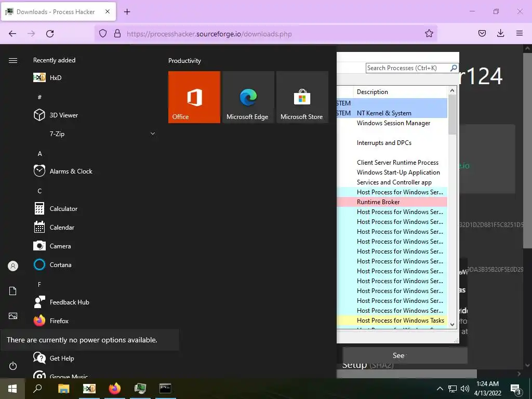Select Interrupts and DPCs row
532x399 pixels.
392,142
